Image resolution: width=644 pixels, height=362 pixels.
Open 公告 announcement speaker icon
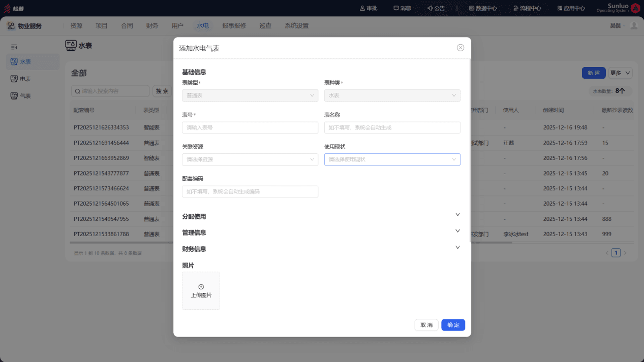click(x=430, y=8)
